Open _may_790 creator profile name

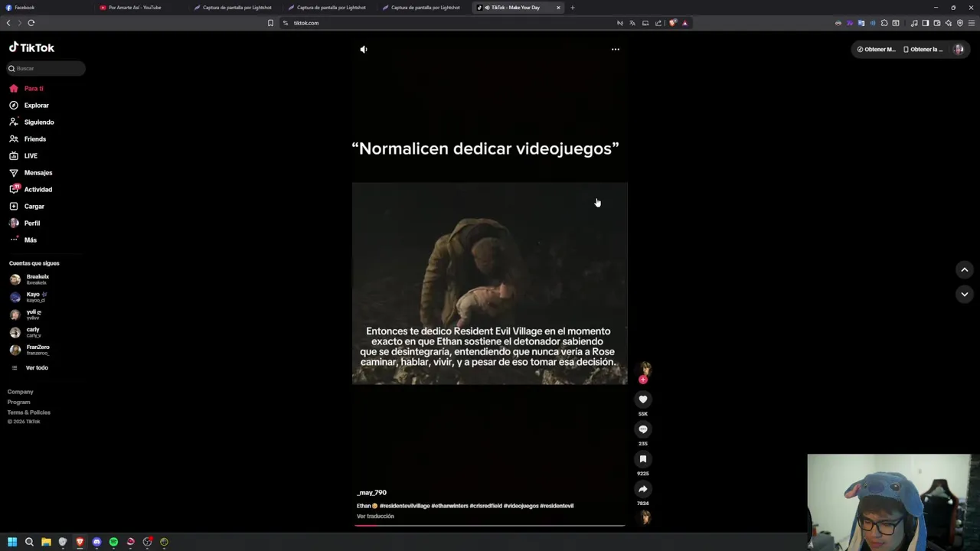pos(371,493)
